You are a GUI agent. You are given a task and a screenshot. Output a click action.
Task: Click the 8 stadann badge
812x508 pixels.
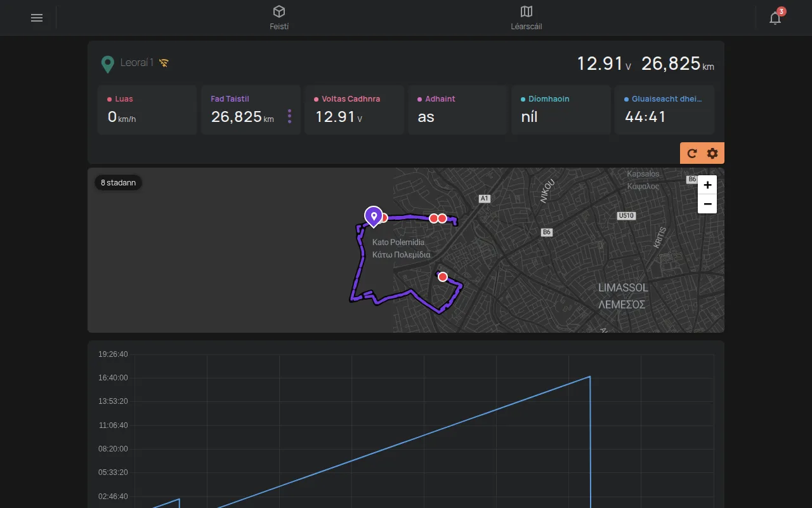click(119, 183)
